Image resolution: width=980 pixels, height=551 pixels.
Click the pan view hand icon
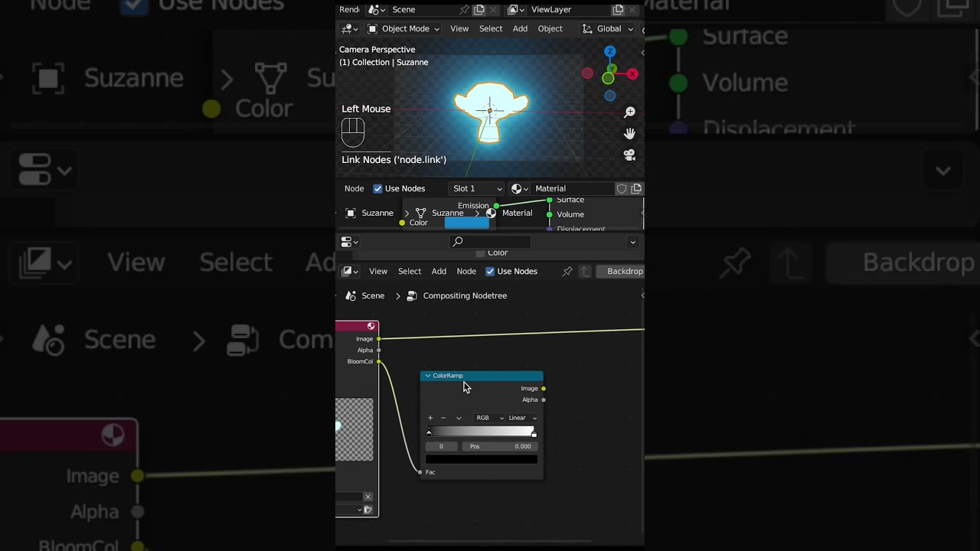click(629, 134)
